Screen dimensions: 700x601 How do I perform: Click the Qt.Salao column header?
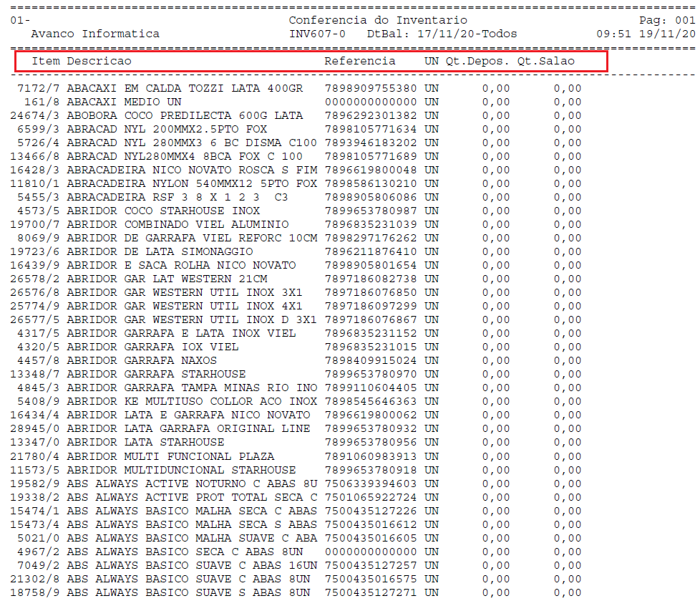546,62
